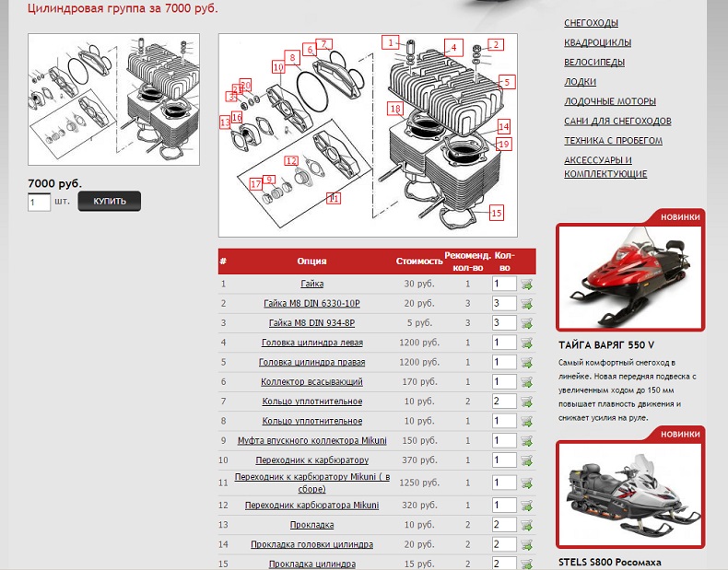Screen dimensions: 728x570
Task: Click ТАЙГА ВАРЯГ 550 V title
Action: (606, 345)
